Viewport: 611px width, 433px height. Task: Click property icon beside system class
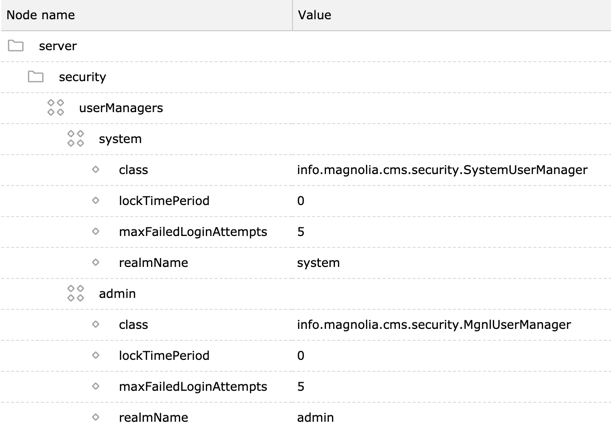pyautogui.click(x=96, y=170)
